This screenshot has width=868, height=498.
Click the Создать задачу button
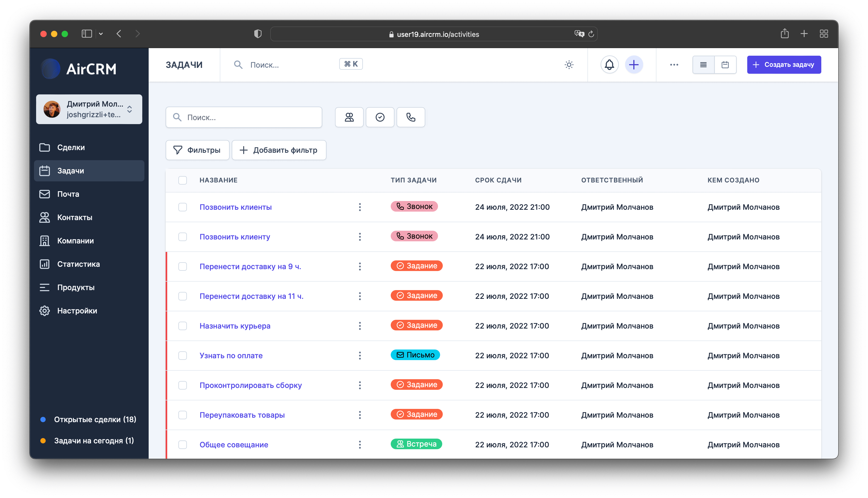(x=784, y=64)
